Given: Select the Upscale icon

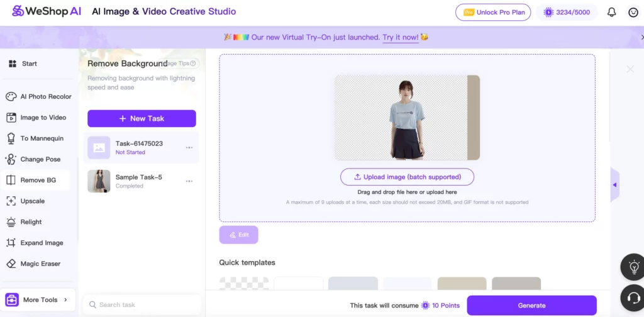Looking at the screenshot, I should coord(11,201).
